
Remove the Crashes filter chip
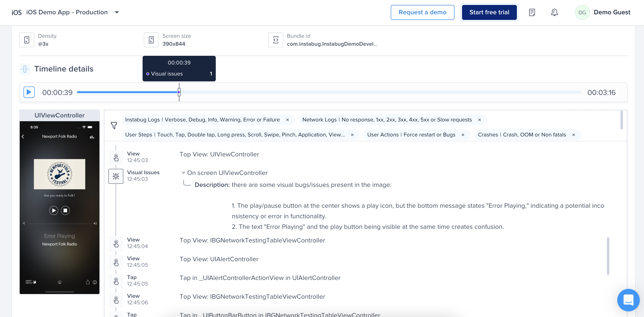click(x=573, y=135)
